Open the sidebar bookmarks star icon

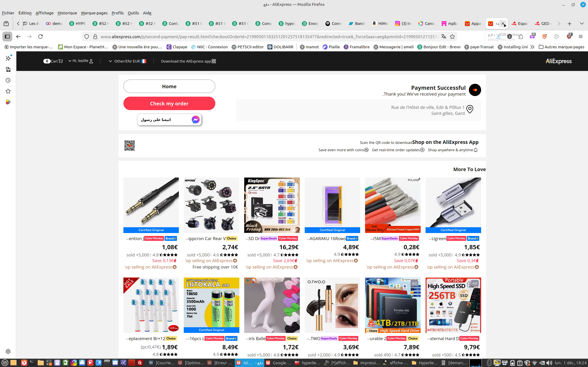coord(8,91)
